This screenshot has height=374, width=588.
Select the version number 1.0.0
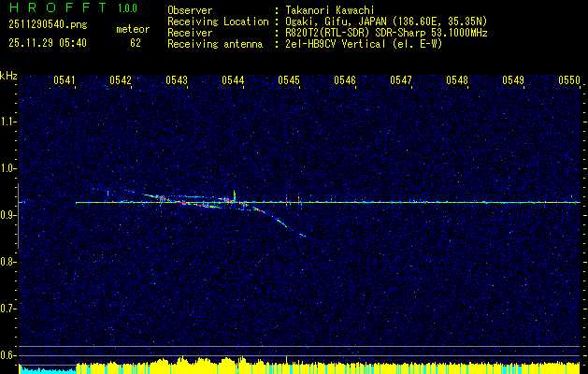(127, 8)
